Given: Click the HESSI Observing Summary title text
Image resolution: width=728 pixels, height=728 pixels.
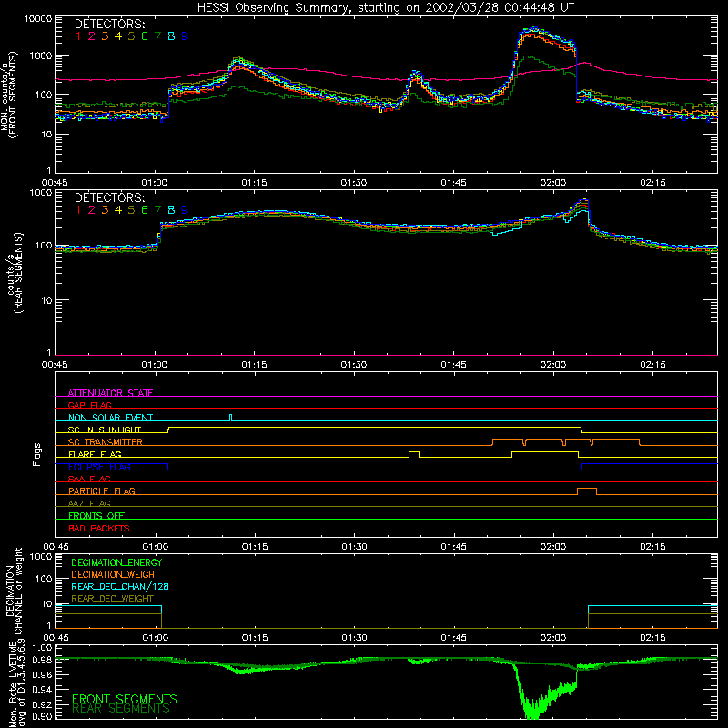Looking at the screenshot, I should (386, 8).
